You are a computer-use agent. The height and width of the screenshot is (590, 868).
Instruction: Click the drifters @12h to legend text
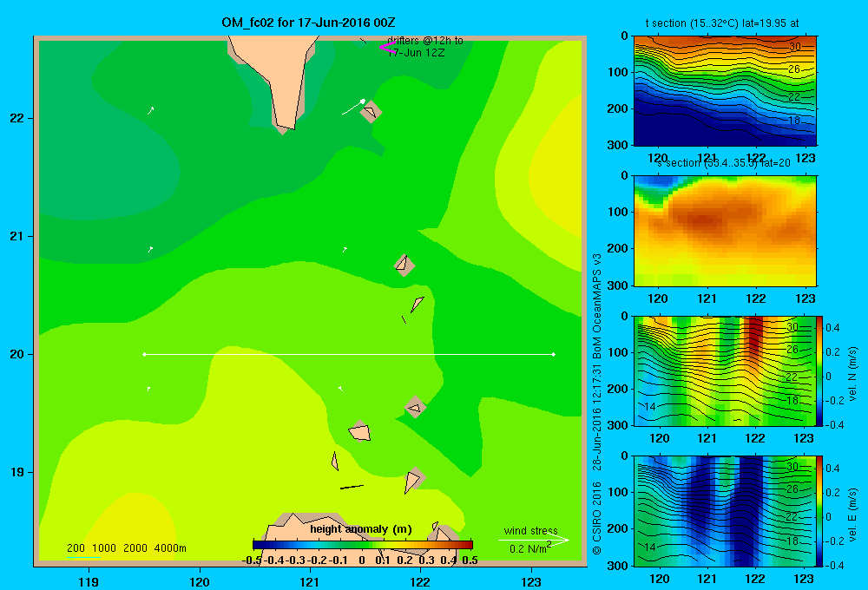[x=425, y=41]
